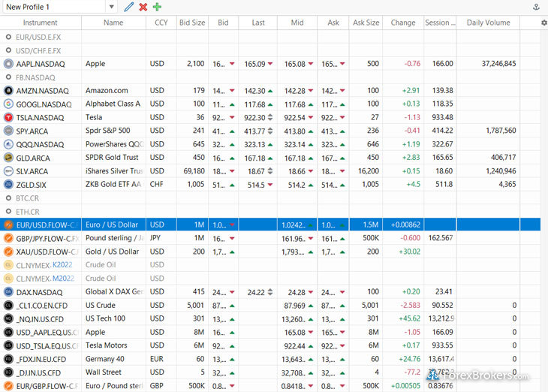Image resolution: width=548 pixels, height=392 pixels.
Task: Select the EUR/USD.E.FX inactive row
Action: pyautogui.click(x=270, y=37)
